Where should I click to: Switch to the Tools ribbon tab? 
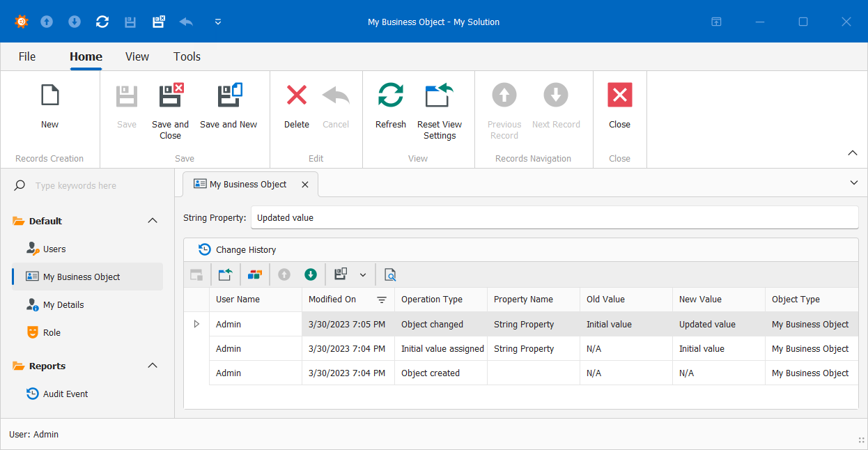coord(187,56)
